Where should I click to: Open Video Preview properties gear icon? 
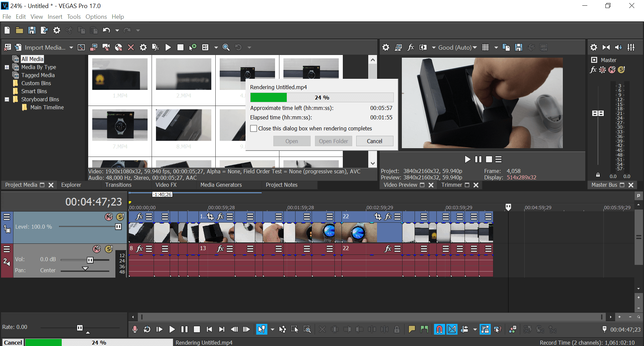click(386, 47)
